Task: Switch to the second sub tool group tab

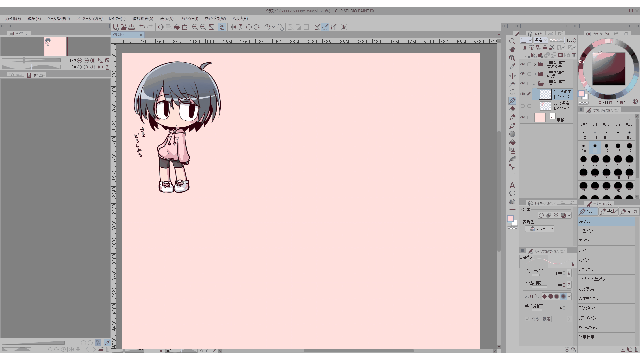Action: pyautogui.click(x=609, y=211)
